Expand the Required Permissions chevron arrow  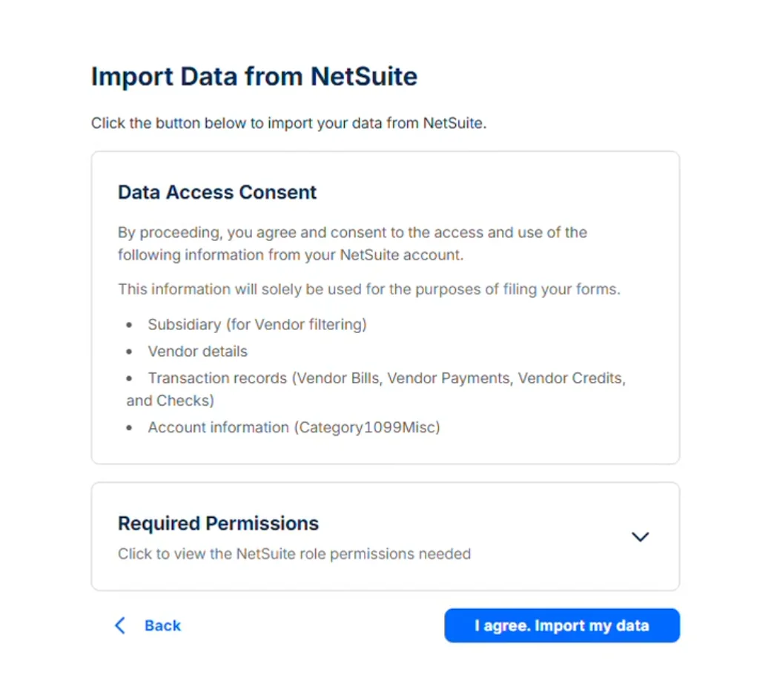pos(640,537)
